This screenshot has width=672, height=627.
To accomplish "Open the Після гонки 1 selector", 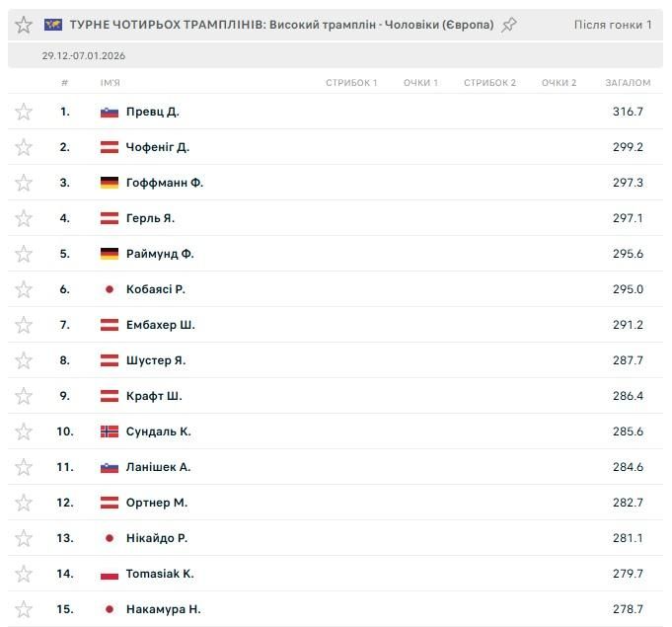I will (x=612, y=25).
